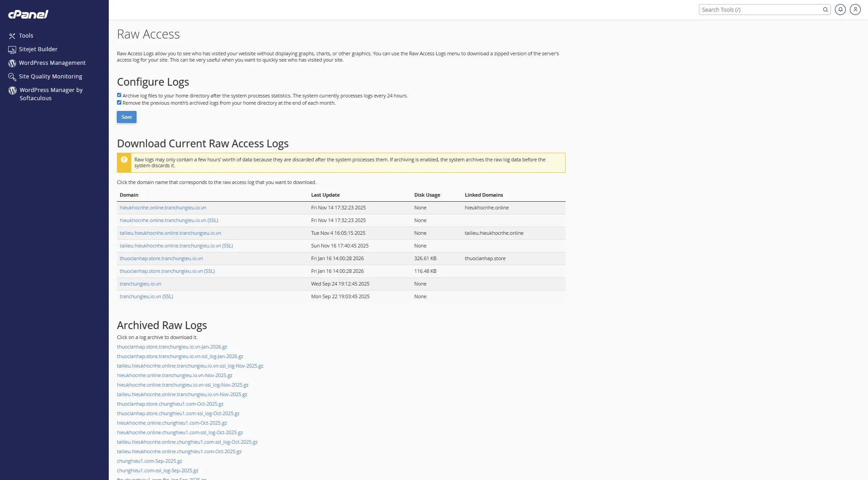Open Tools in the sidebar
The height and width of the screenshot is (480, 868).
point(26,35)
